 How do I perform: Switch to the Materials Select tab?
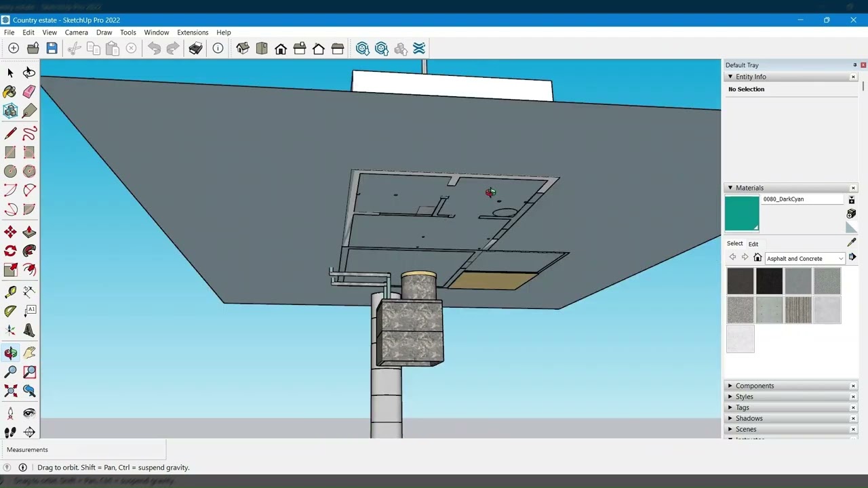[x=735, y=243]
